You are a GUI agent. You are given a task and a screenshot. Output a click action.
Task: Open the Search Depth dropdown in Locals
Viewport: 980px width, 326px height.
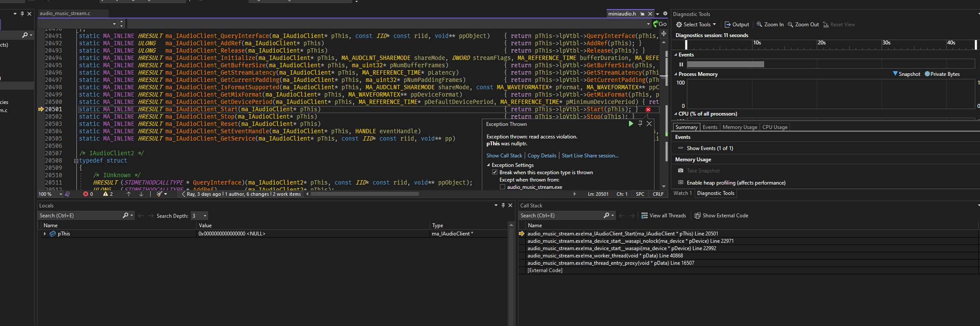[x=205, y=216]
